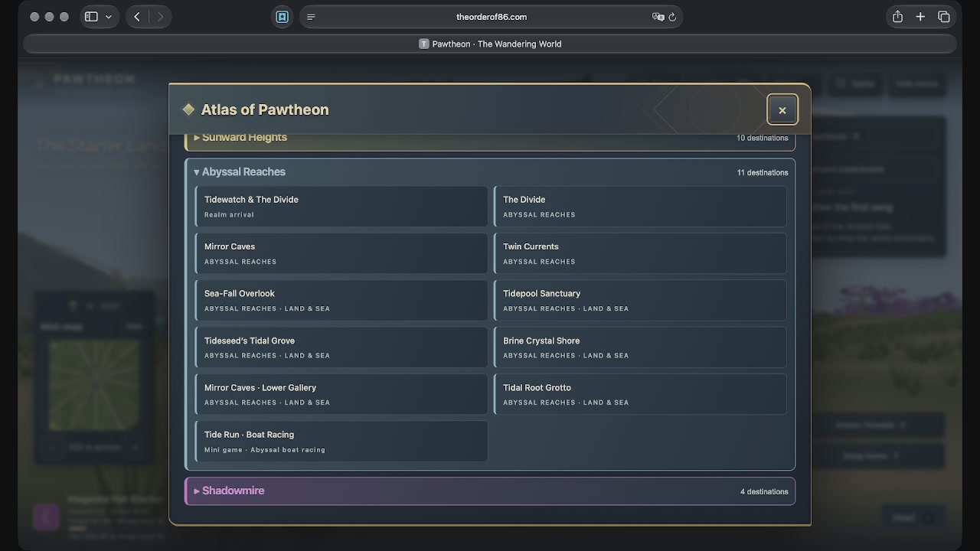Image resolution: width=980 pixels, height=551 pixels.
Task: Close the Atlas of Pawtheon dialog
Action: click(x=782, y=109)
